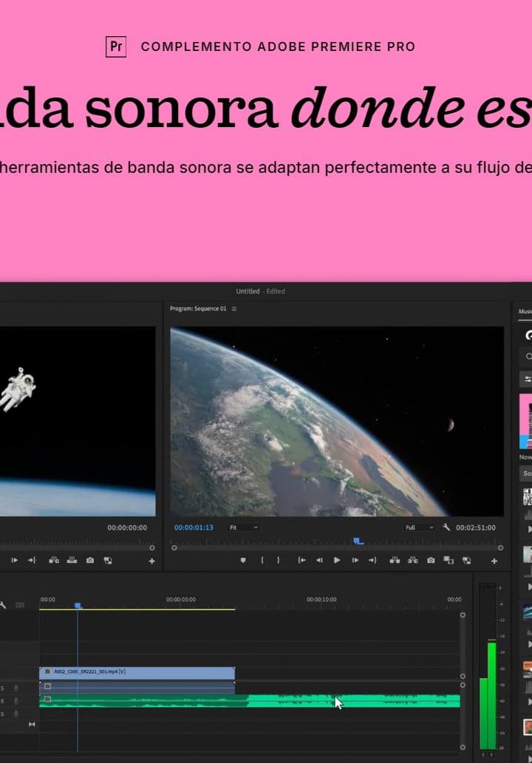The height and width of the screenshot is (763, 532).
Task: Click the pink album artwork thumbnail
Action: [525, 421]
